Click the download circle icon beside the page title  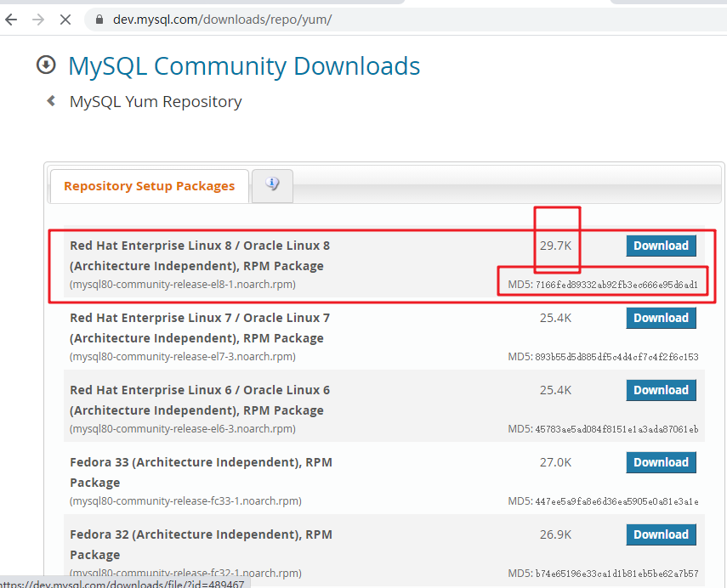click(46, 65)
